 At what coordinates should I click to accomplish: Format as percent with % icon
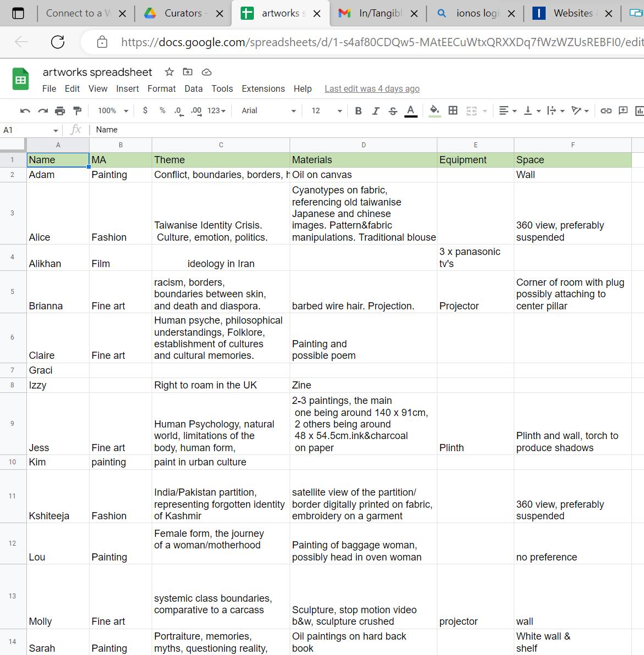click(163, 110)
